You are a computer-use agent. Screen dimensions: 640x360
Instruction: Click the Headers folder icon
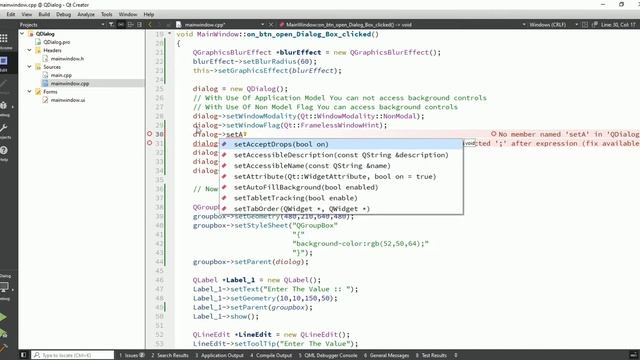tap(38, 50)
